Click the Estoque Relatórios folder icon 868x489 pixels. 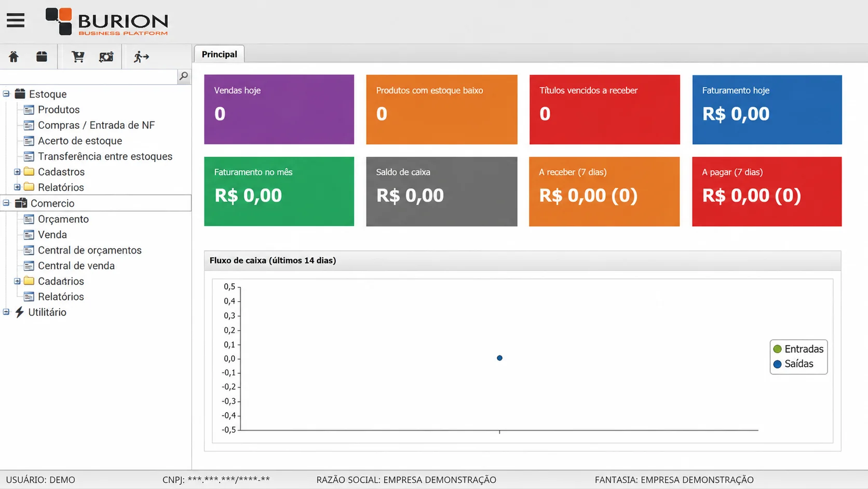[29, 187]
